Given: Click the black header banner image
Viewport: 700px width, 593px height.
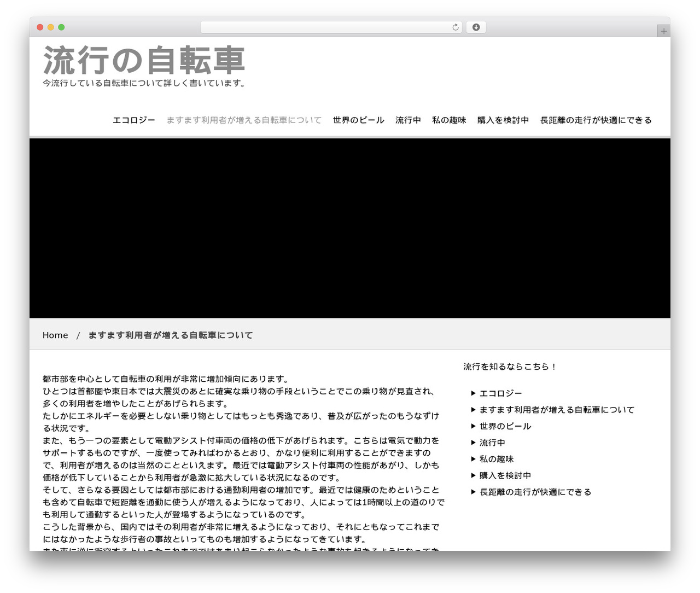Looking at the screenshot, I should (x=350, y=228).
